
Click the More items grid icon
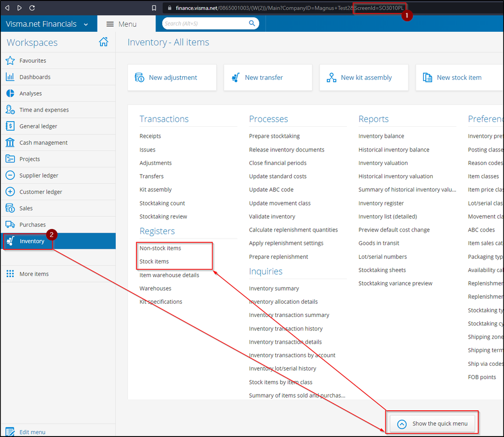point(10,274)
